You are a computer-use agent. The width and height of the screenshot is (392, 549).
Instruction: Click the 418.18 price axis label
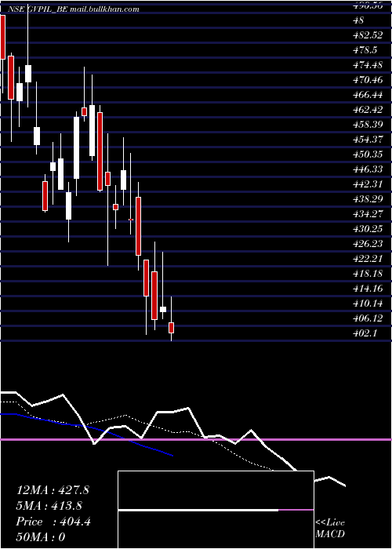[x=369, y=273]
